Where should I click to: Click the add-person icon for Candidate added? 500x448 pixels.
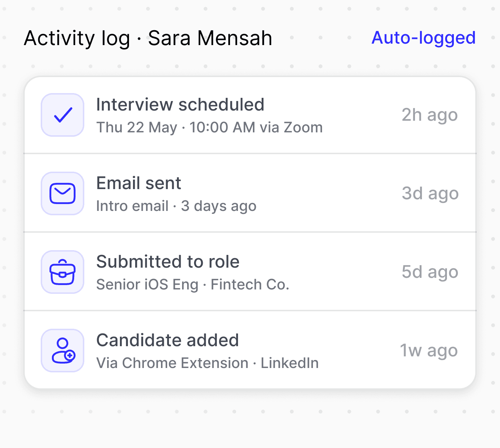(x=62, y=351)
